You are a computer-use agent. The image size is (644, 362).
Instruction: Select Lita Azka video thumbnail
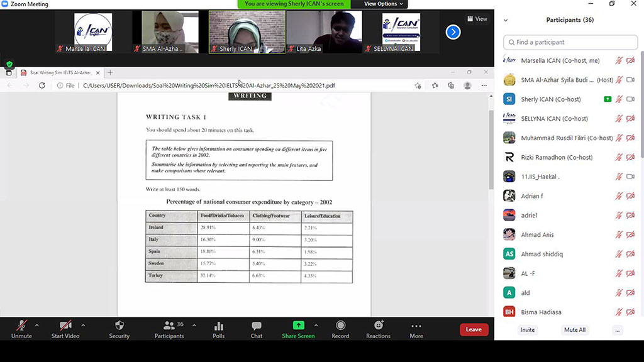324,32
